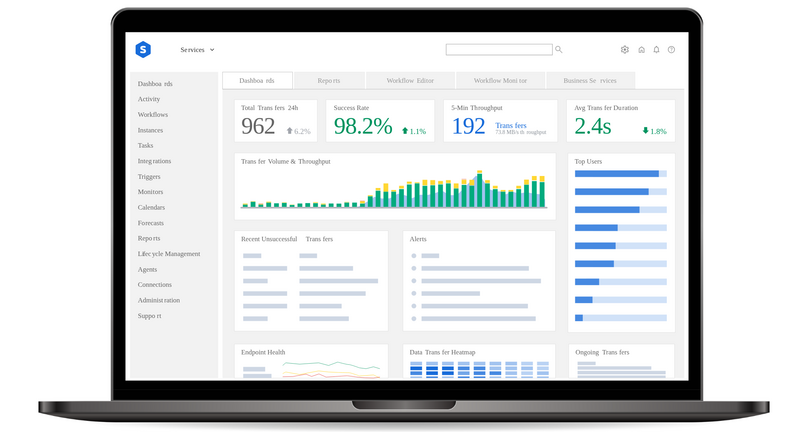This screenshot has height=432, width=800.
Task: Select Monitors in the sidebar
Action: pyautogui.click(x=151, y=192)
